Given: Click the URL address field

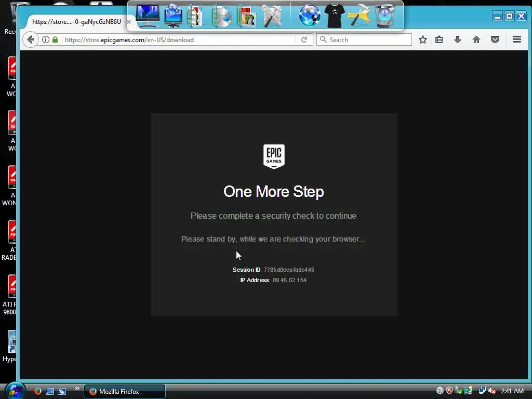Looking at the screenshot, I should pyautogui.click(x=180, y=39).
